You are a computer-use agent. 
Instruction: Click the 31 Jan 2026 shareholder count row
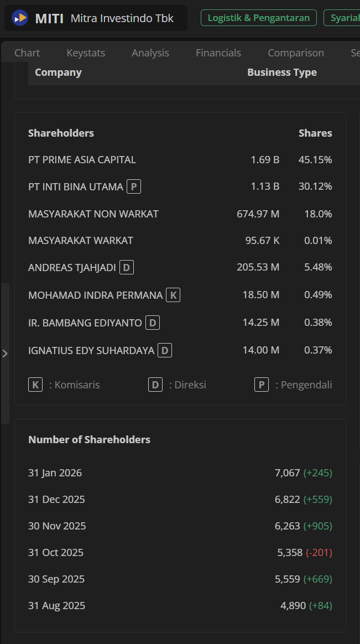tap(180, 473)
